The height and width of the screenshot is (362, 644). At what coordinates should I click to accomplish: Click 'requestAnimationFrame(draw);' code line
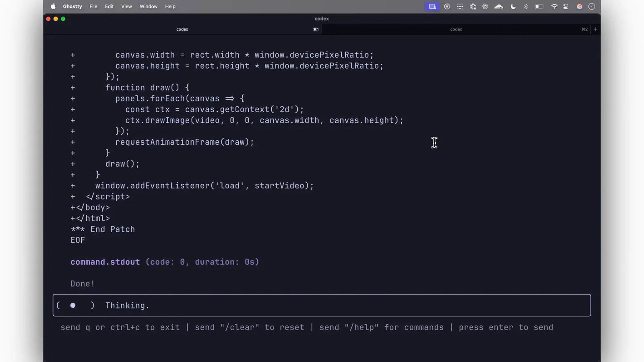(x=185, y=142)
